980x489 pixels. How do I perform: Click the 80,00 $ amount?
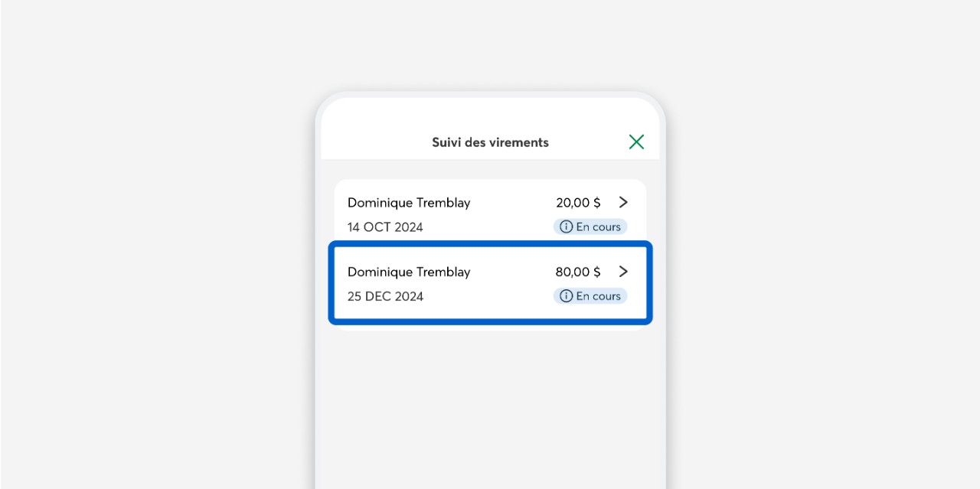(x=578, y=272)
